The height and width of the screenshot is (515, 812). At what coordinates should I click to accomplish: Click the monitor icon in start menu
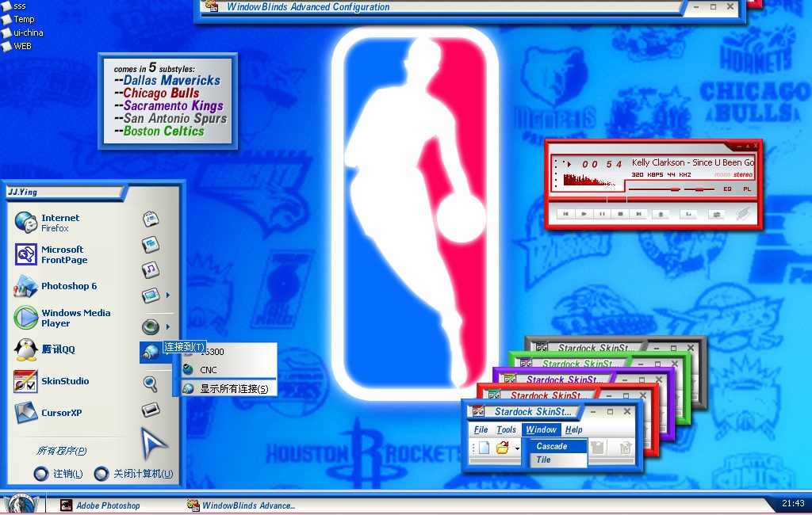tap(150, 296)
